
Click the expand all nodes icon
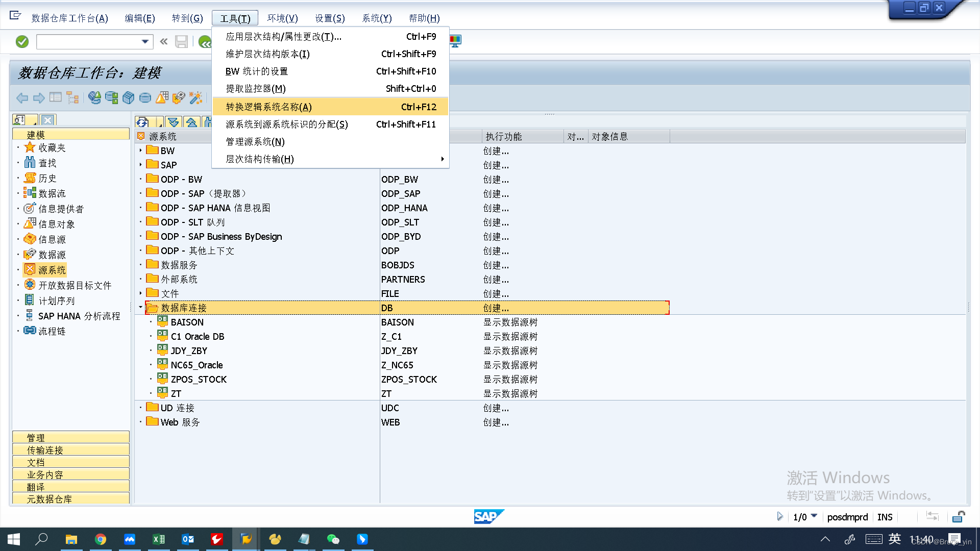point(174,122)
